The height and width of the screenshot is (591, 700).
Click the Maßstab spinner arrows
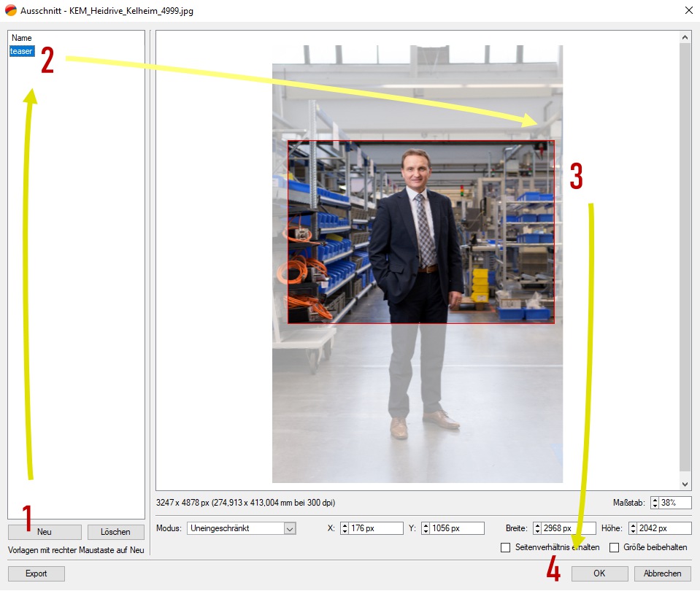click(655, 503)
